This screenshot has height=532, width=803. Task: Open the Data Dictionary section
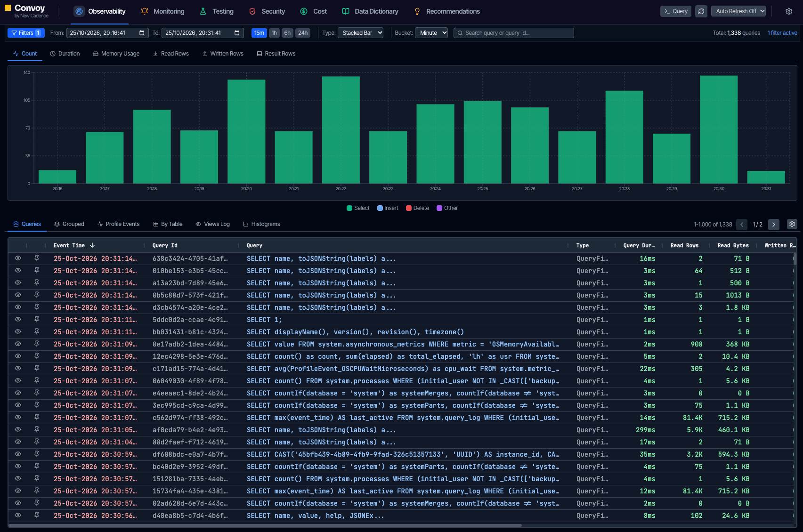click(x=370, y=11)
